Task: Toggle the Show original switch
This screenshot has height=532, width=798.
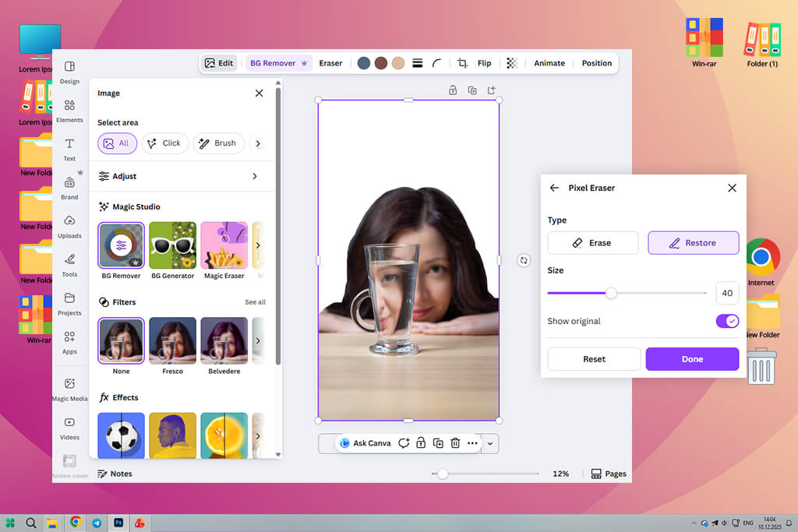Action: click(x=727, y=321)
